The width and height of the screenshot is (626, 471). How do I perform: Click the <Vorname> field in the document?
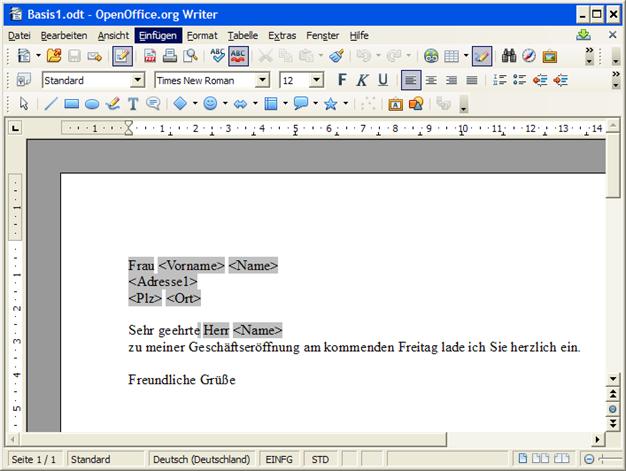point(191,266)
